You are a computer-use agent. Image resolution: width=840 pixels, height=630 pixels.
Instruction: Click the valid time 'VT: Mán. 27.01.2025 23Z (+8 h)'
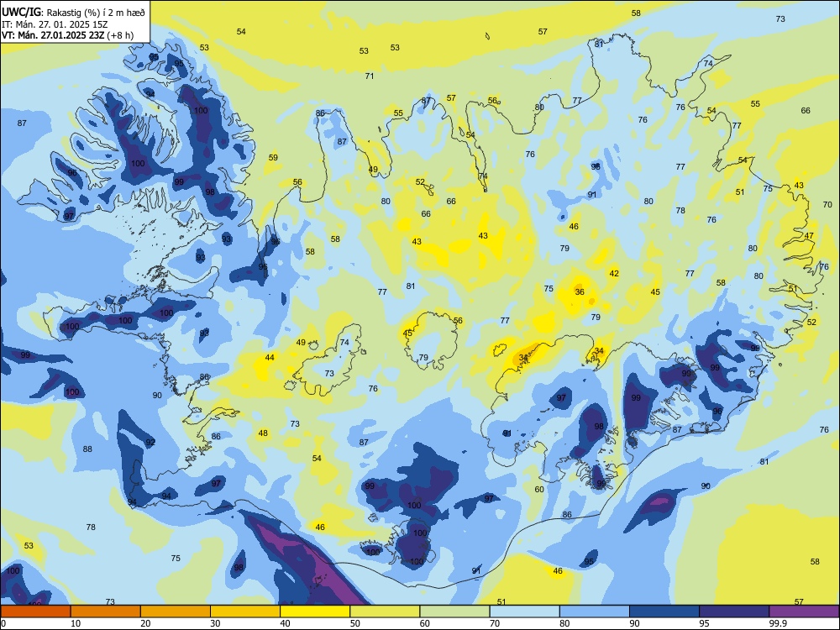[67, 35]
